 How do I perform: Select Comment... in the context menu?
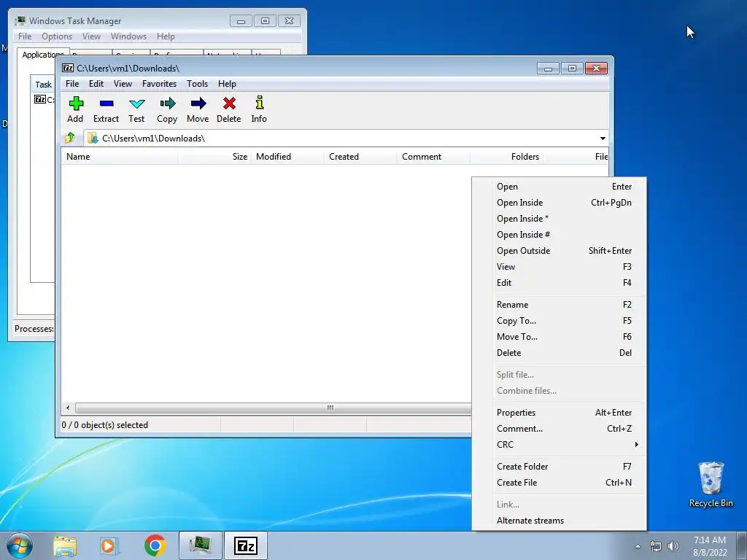(x=560, y=429)
